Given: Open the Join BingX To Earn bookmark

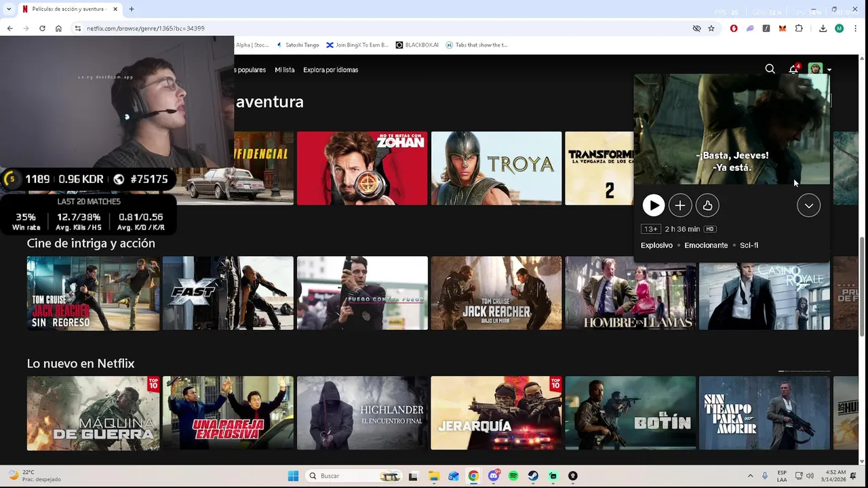Looking at the screenshot, I should tap(357, 45).
